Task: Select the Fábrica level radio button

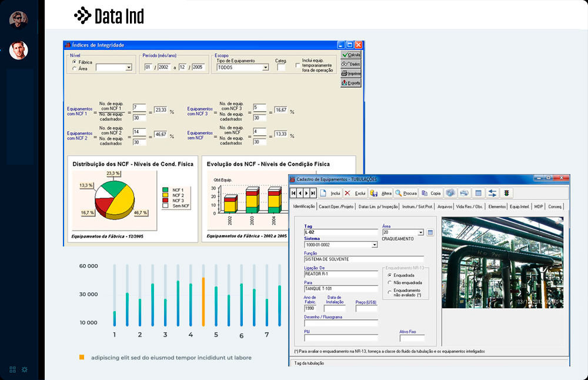Action: (x=74, y=62)
